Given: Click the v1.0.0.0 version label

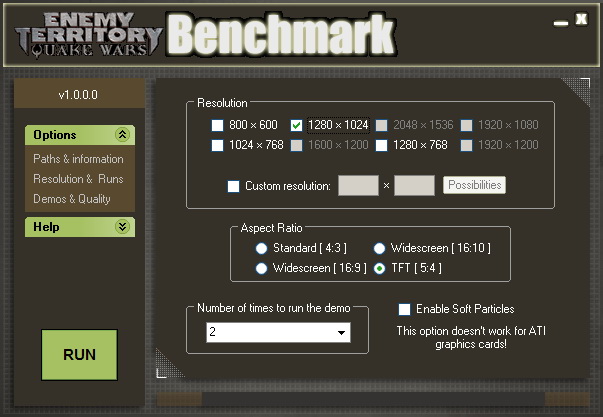Looking at the screenshot, I should click(x=78, y=95).
